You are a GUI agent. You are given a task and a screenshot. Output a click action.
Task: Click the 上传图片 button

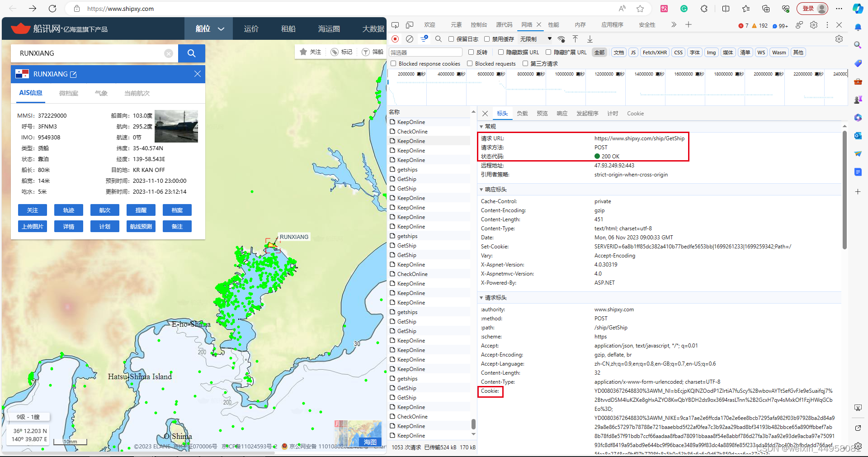pyautogui.click(x=33, y=226)
